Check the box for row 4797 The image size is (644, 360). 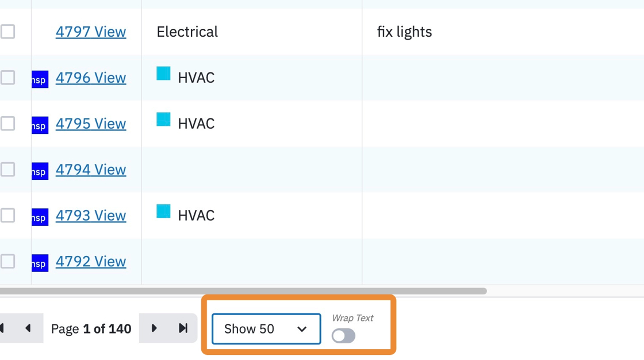8,32
